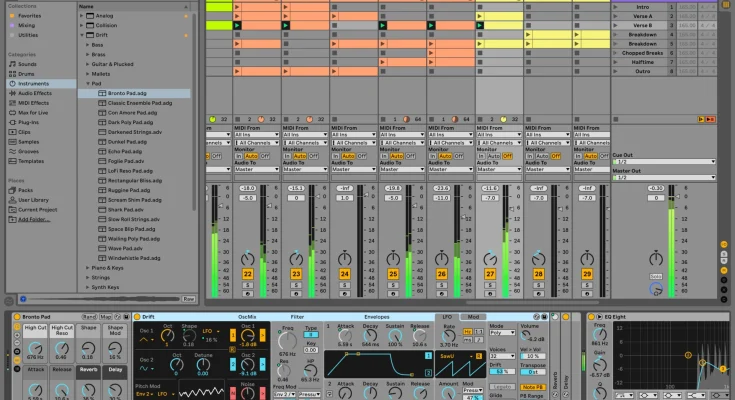Disable track 25 activator button
Image resolution: width=735 pixels, height=400 pixels.
[x=393, y=273]
